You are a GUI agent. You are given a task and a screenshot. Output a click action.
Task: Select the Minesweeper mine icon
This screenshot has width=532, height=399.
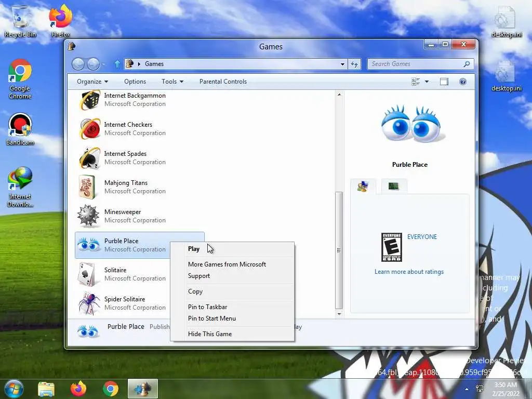pos(88,216)
